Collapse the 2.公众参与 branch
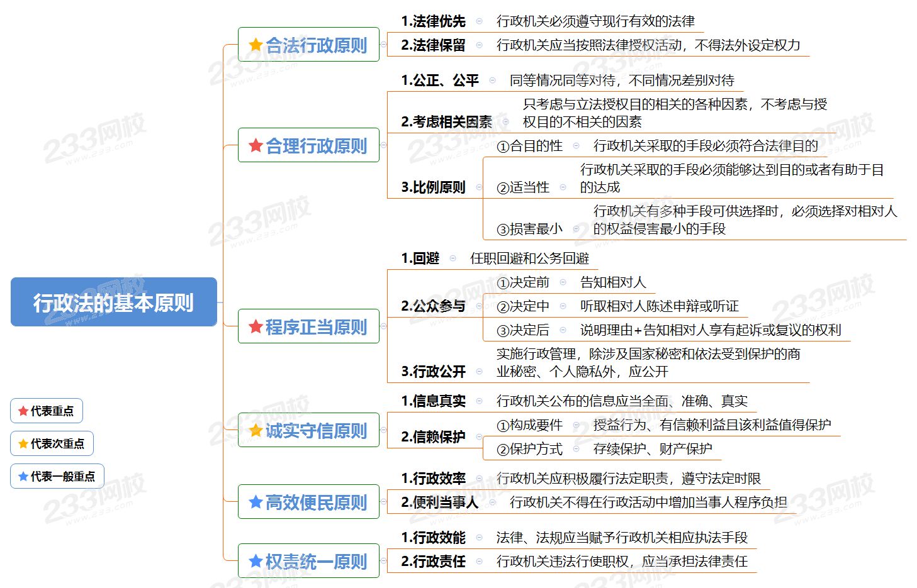 (x=479, y=306)
